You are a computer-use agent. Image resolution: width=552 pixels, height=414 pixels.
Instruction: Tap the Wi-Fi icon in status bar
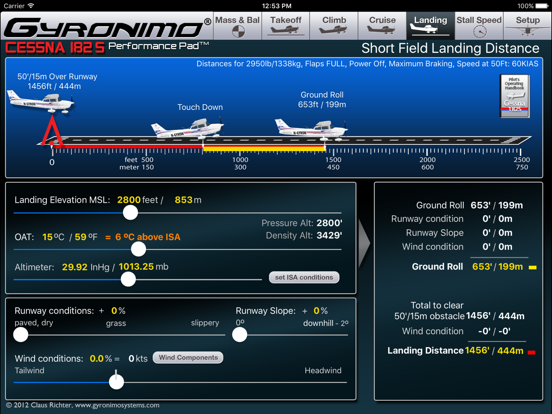click(31, 6)
